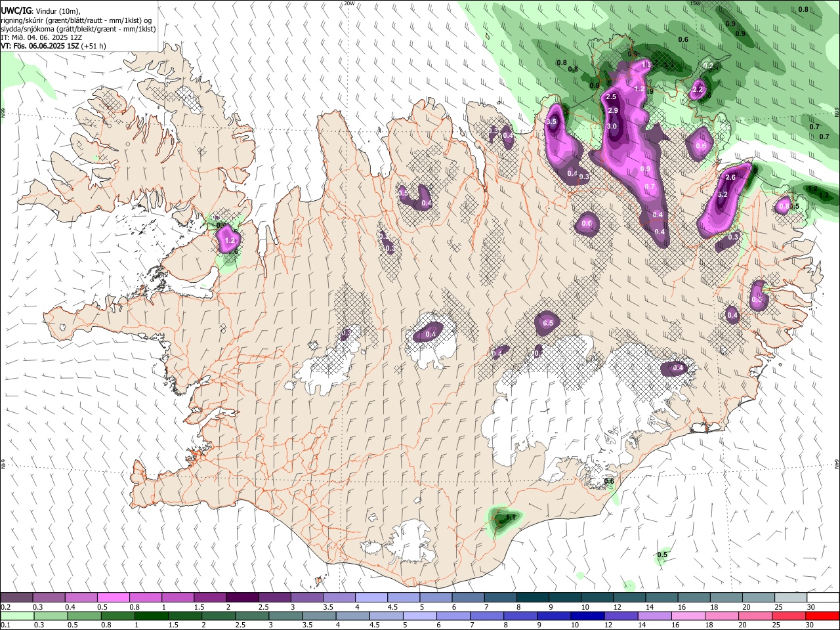840x630 pixels.
Task: Click the 2.9 value in the large magenta band
Action: [x=613, y=110]
